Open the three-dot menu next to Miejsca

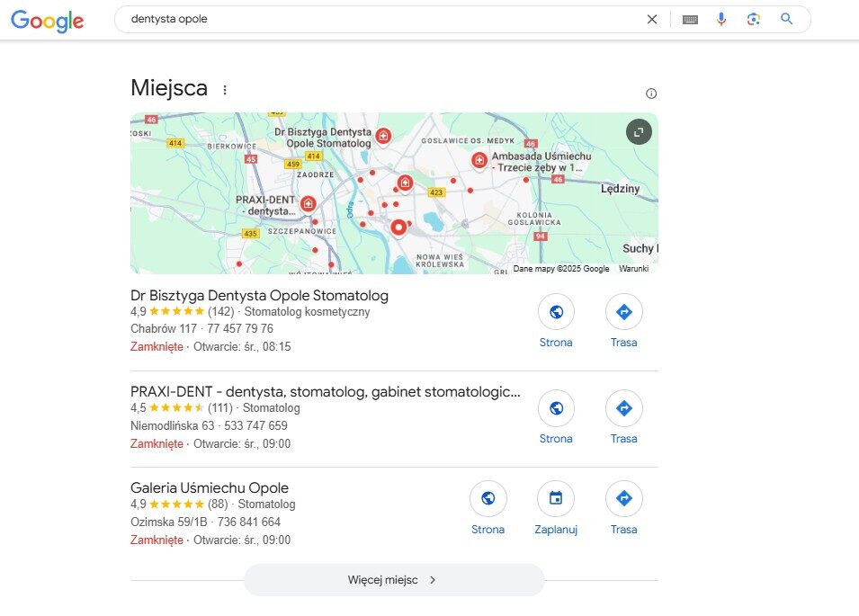pyautogui.click(x=225, y=90)
